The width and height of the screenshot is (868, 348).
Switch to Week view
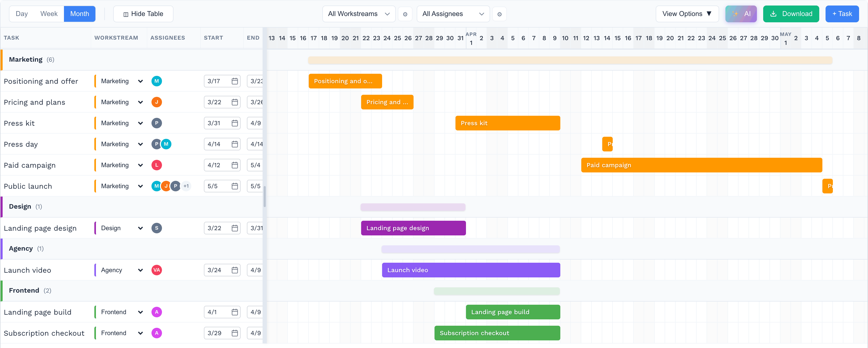point(49,14)
